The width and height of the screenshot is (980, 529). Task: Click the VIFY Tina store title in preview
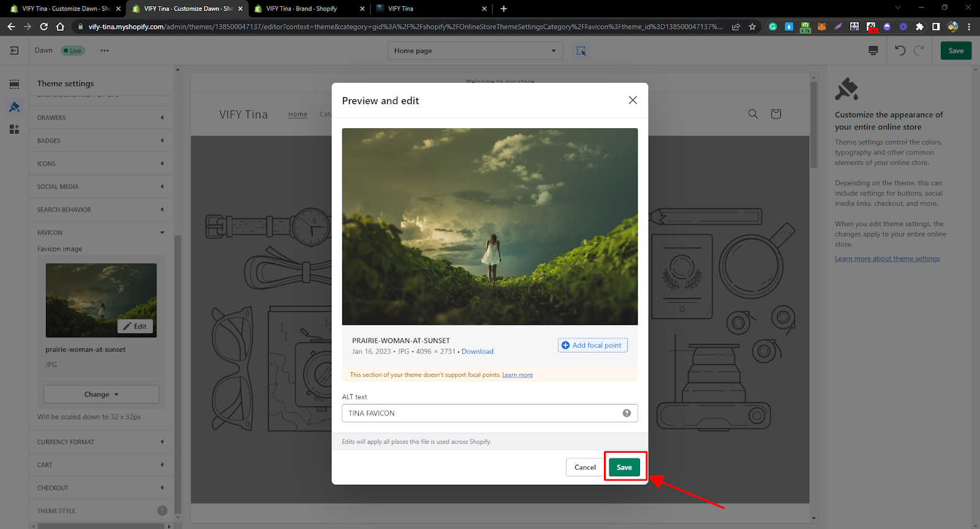click(243, 115)
